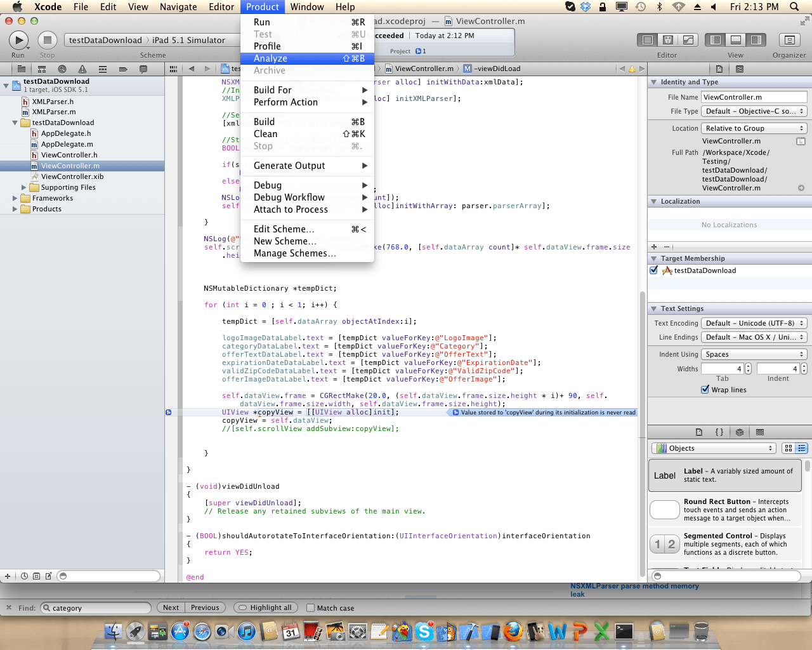Show the File inspector
This screenshot has height=650, width=812.
point(719,69)
